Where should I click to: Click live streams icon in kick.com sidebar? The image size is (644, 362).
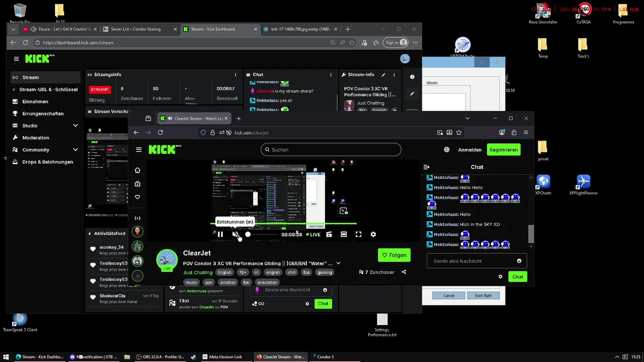pyautogui.click(x=137, y=218)
